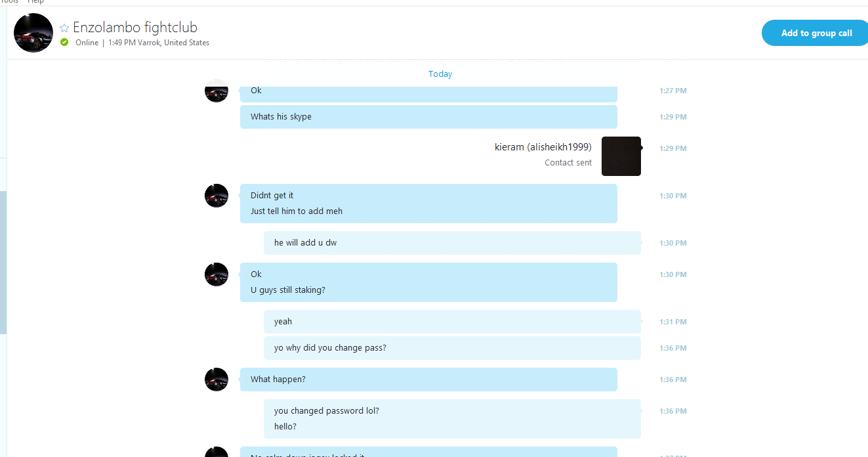Click contact name Enzolambo fightclub in header
This screenshot has height=457, width=868.
[x=135, y=28]
